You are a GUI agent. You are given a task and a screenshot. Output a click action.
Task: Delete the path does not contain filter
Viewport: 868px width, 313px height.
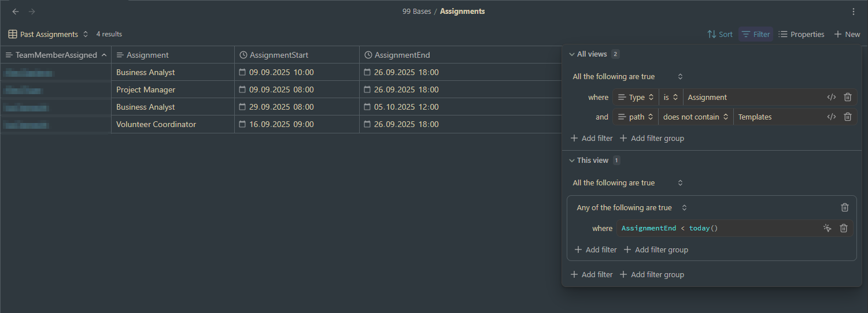(848, 117)
